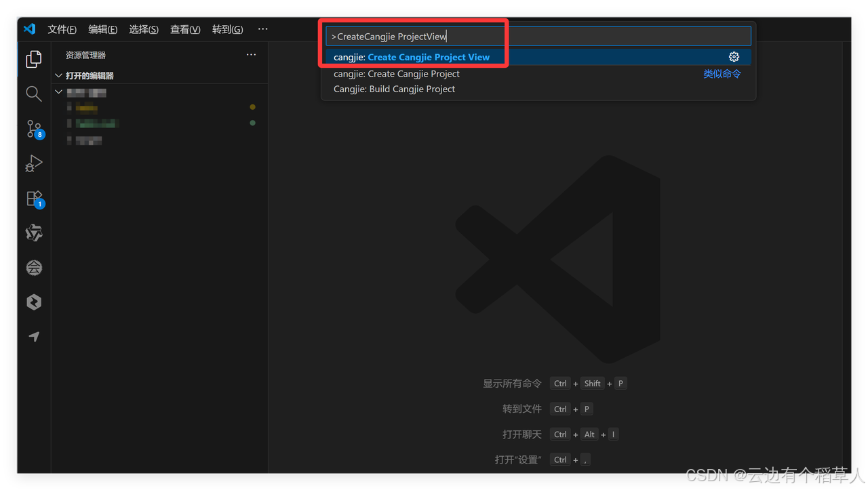Configure keybinding gear for Create Cangjie Project View

point(734,57)
